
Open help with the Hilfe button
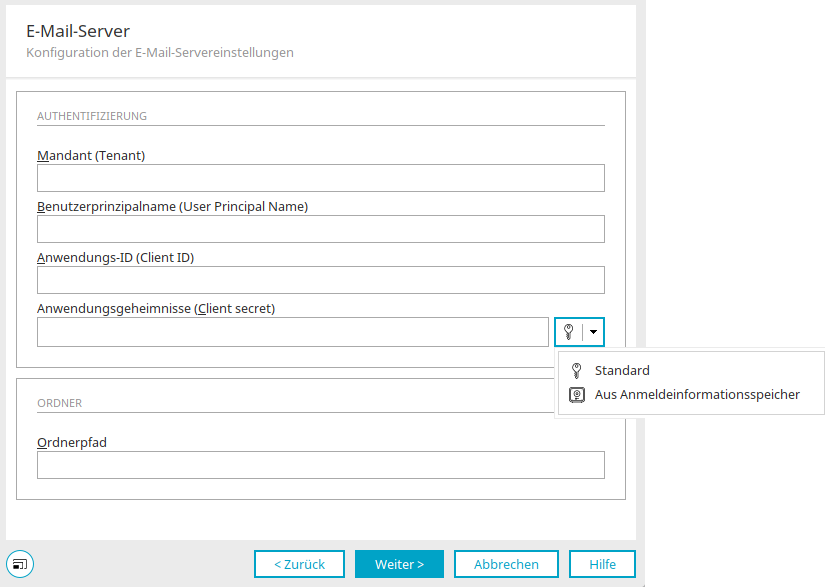(602, 564)
